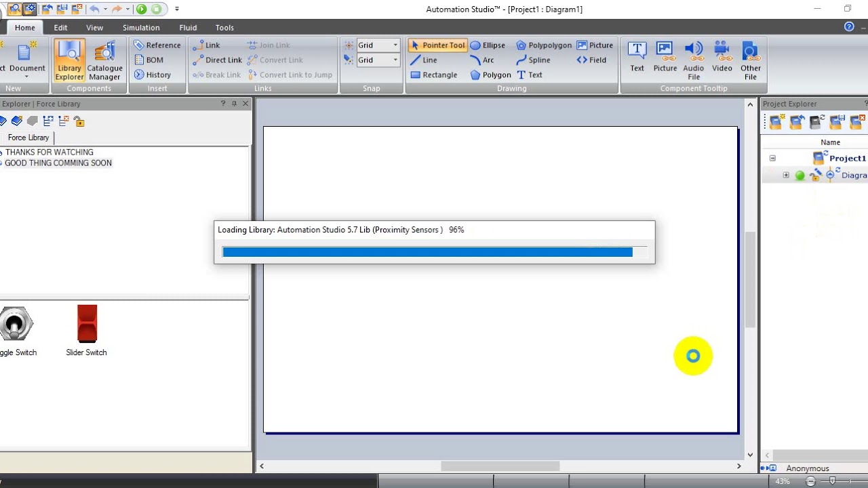This screenshot has height=488, width=868.
Task: Open the Library Explorer ribbon button
Action: click(69, 60)
